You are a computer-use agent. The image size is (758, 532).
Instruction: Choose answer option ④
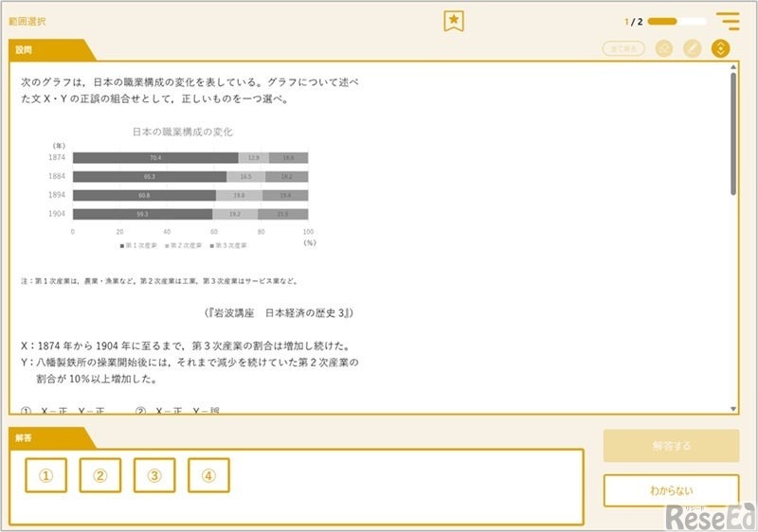pyautogui.click(x=208, y=475)
